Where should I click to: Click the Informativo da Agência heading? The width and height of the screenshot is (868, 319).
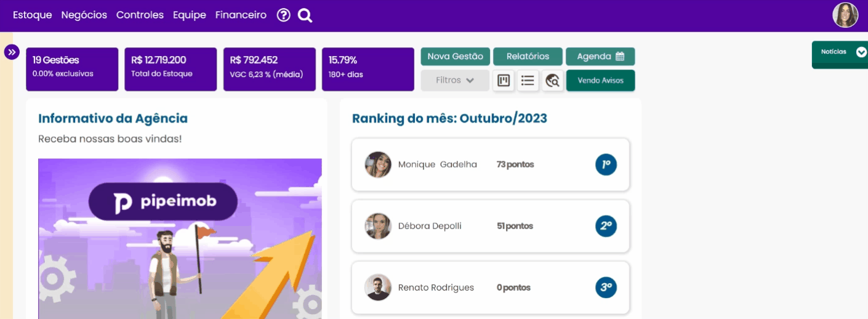coord(113,118)
